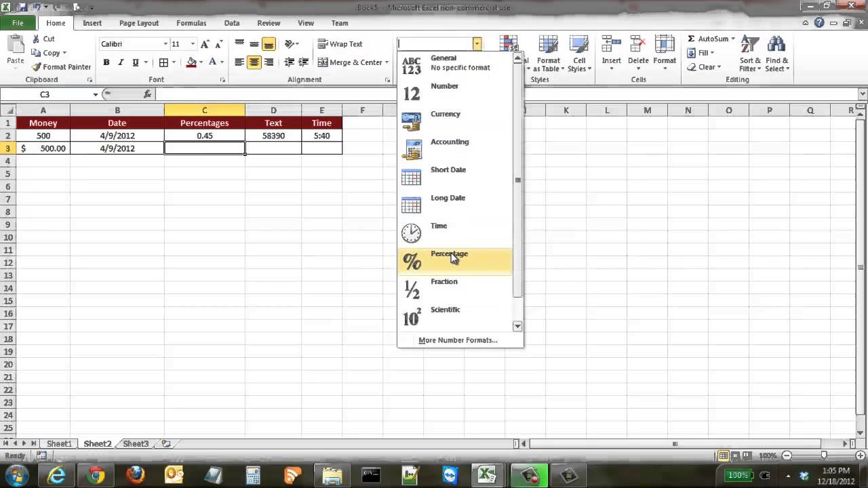Click the Orientation icon
Image resolution: width=868 pixels, height=488 pixels.
coord(290,44)
